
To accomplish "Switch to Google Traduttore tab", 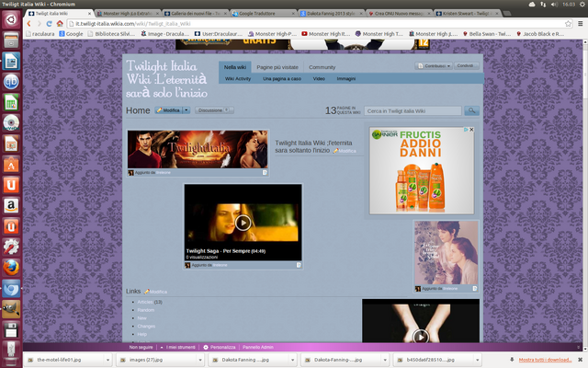I will [x=264, y=13].
